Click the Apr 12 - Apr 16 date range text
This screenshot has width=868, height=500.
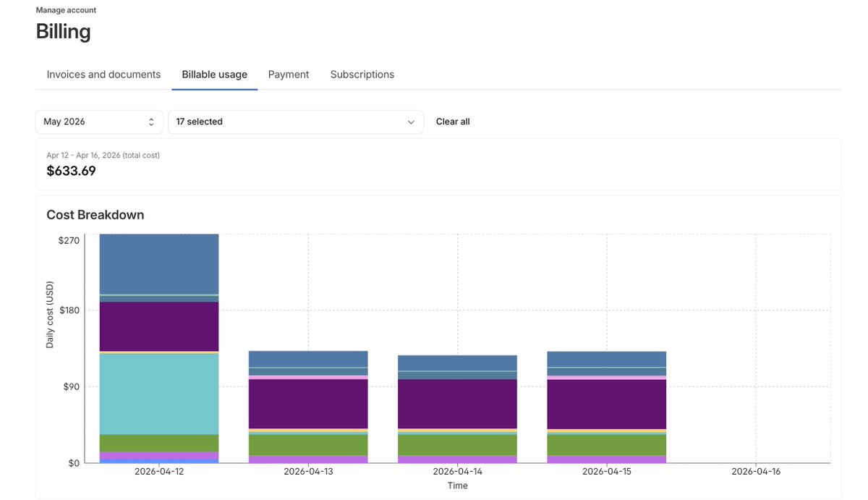(x=103, y=155)
